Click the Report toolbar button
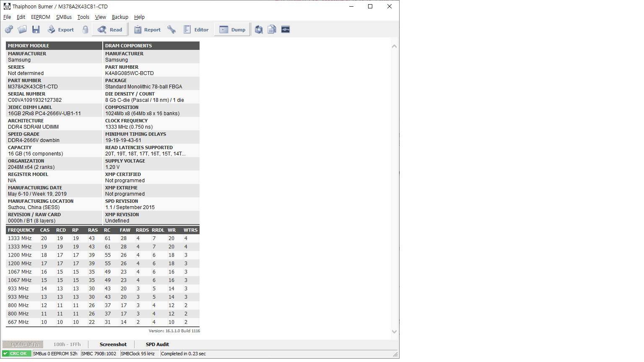Image resolution: width=644 pixels, height=362 pixels. [x=147, y=29]
